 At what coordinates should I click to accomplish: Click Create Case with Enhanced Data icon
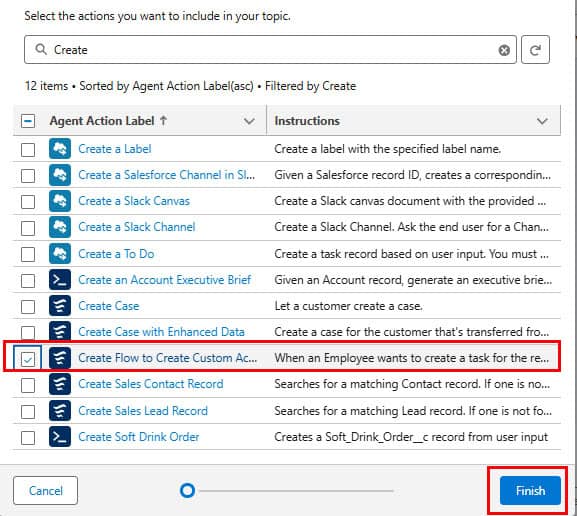click(60, 331)
